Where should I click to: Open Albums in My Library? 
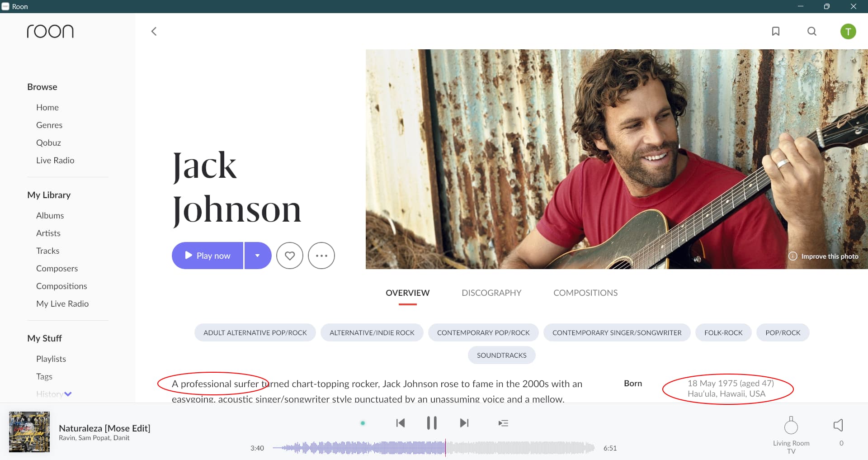[x=50, y=215]
